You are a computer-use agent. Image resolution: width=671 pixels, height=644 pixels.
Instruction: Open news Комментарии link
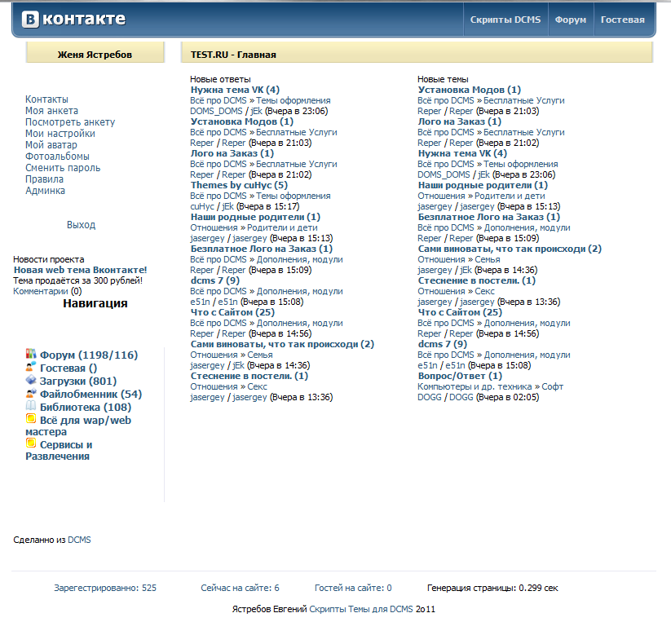click(x=41, y=291)
